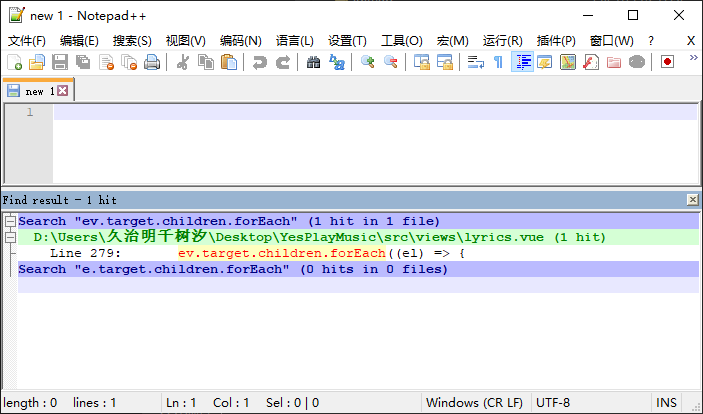Select the lyrics.vue (1 hit) file row
Screen dimensions: 703x414
coord(358,237)
